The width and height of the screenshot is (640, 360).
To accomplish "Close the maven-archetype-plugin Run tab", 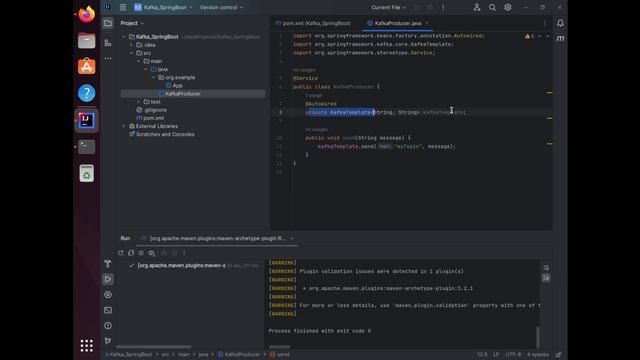I will 292,238.
